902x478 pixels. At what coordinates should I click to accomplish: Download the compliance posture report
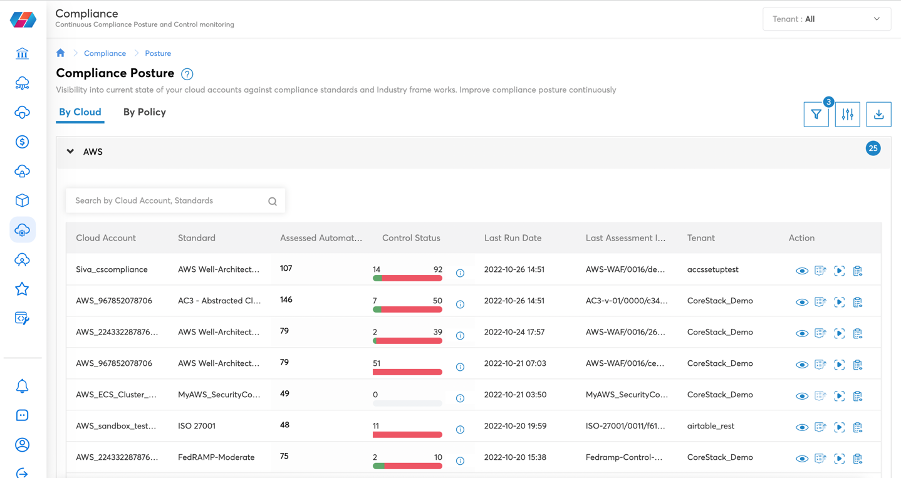(x=879, y=115)
